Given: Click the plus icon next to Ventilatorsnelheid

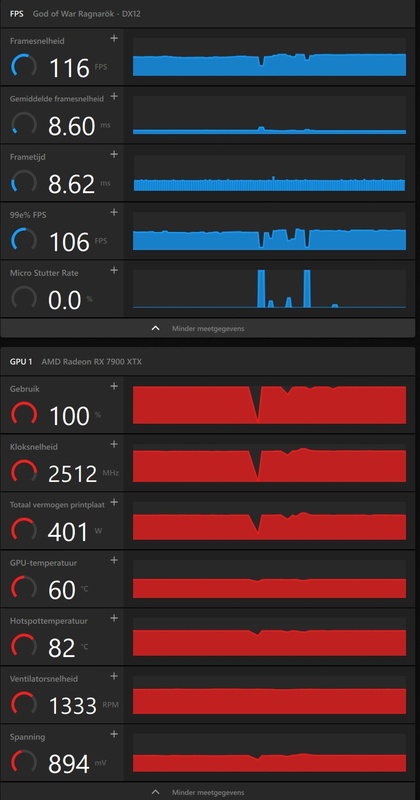Looking at the screenshot, I should [114, 676].
